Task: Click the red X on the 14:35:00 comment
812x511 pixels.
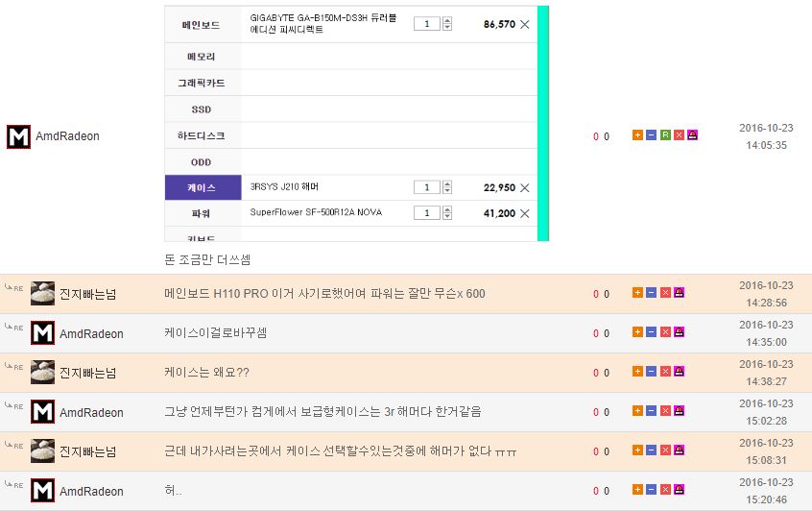Action: pos(665,332)
